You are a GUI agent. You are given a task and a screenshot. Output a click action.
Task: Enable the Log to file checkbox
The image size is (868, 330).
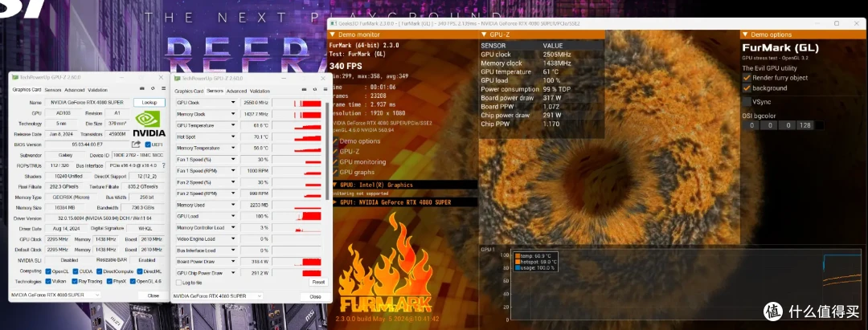[x=178, y=283]
